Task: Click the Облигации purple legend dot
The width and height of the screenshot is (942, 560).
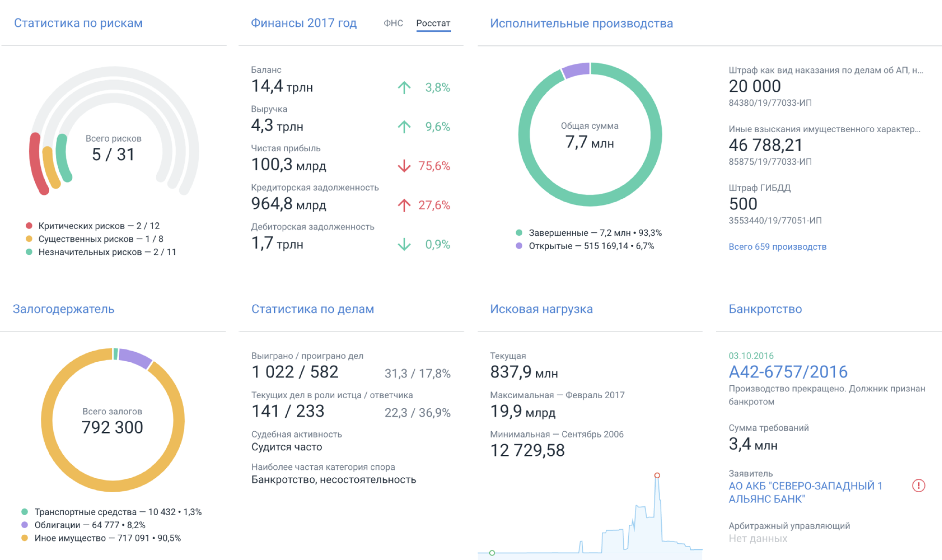Action: click(x=25, y=525)
